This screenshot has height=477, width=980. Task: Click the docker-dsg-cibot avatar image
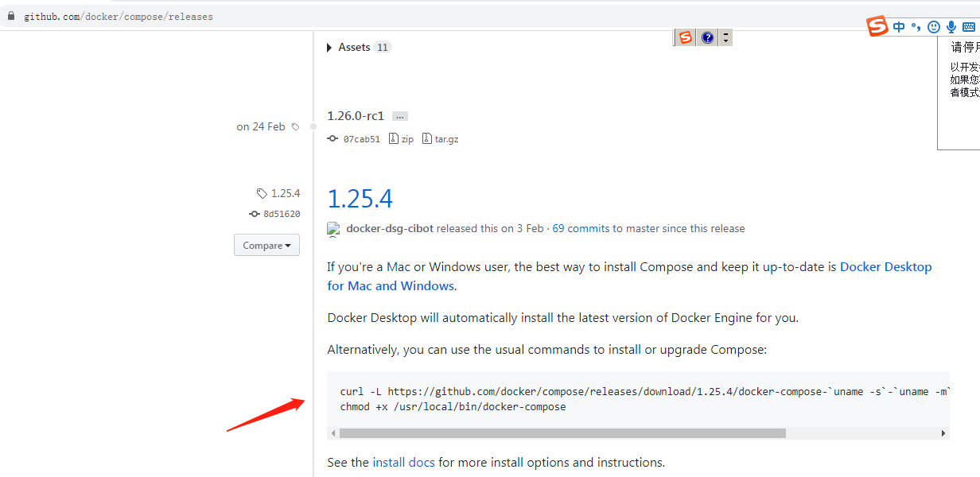pyautogui.click(x=334, y=229)
